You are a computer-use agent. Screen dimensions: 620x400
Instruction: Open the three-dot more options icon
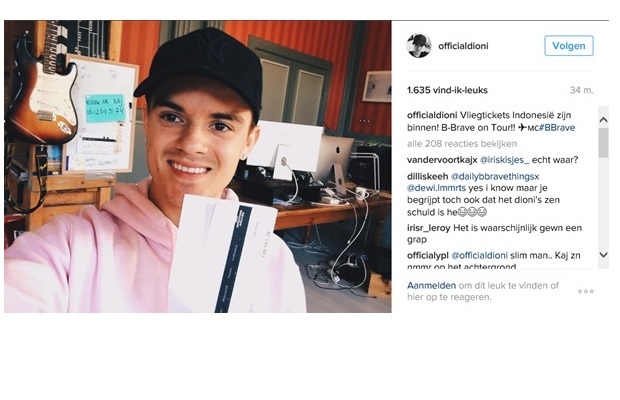[586, 291]
